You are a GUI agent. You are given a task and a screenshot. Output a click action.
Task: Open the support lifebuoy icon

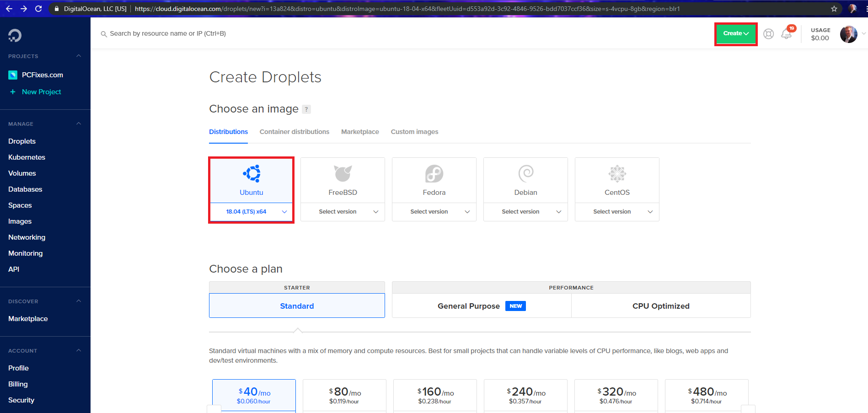(x=768, y=34)
